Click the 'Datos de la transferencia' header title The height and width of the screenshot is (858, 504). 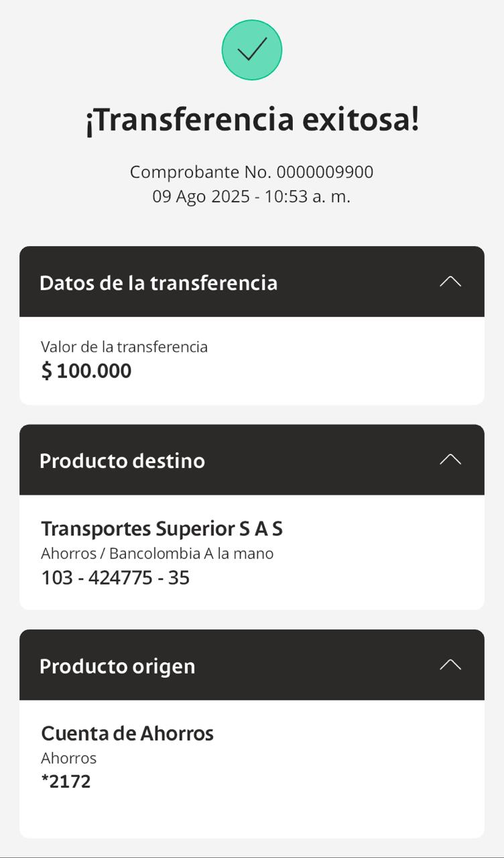(158, 283)
